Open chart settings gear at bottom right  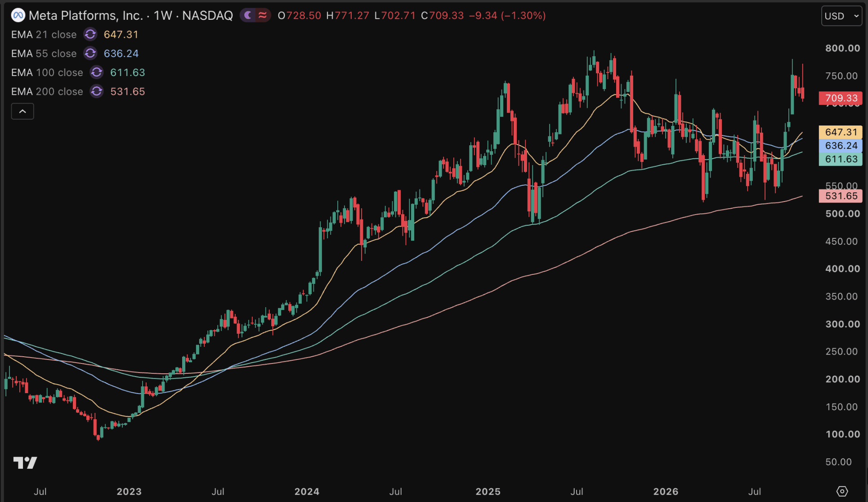[x=842, y=491]
